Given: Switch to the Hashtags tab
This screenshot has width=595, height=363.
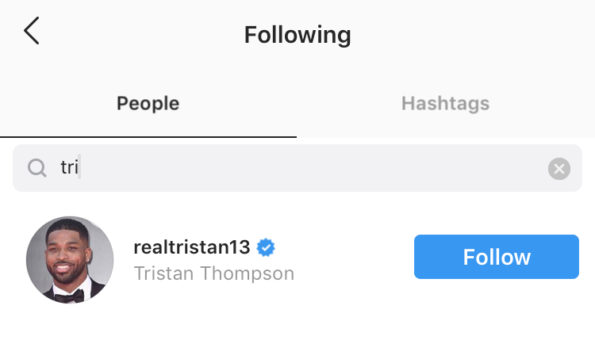Looking at the screenshot, I should (445, 104).
